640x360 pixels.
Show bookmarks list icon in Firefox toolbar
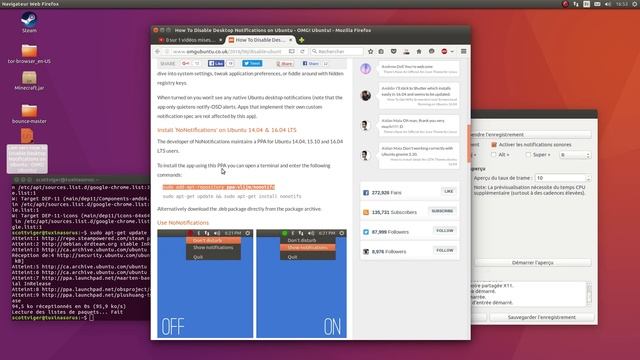[381, 51]
